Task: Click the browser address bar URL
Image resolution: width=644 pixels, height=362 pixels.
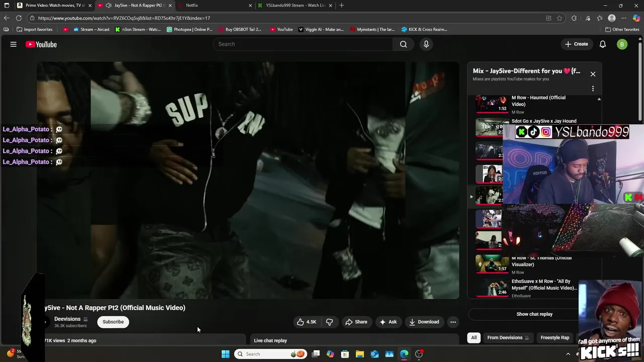Action: [124, 18]
